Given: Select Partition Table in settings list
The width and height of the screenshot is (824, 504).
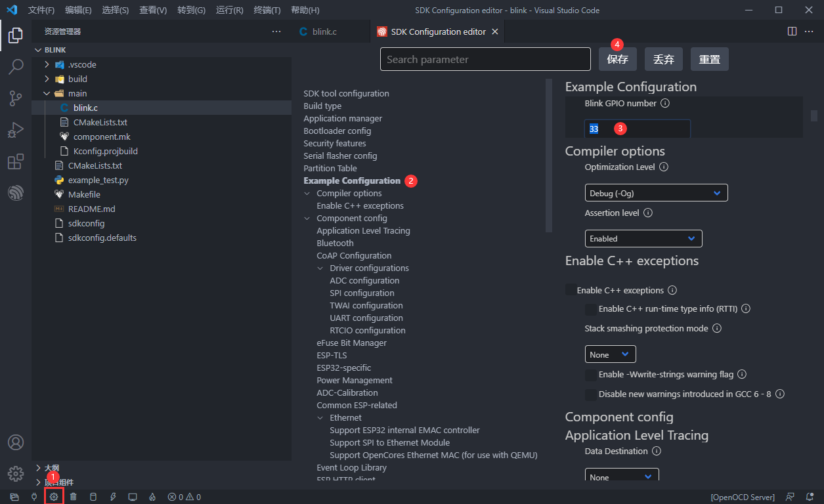Looking at the screenshot, I should [330, 169].
